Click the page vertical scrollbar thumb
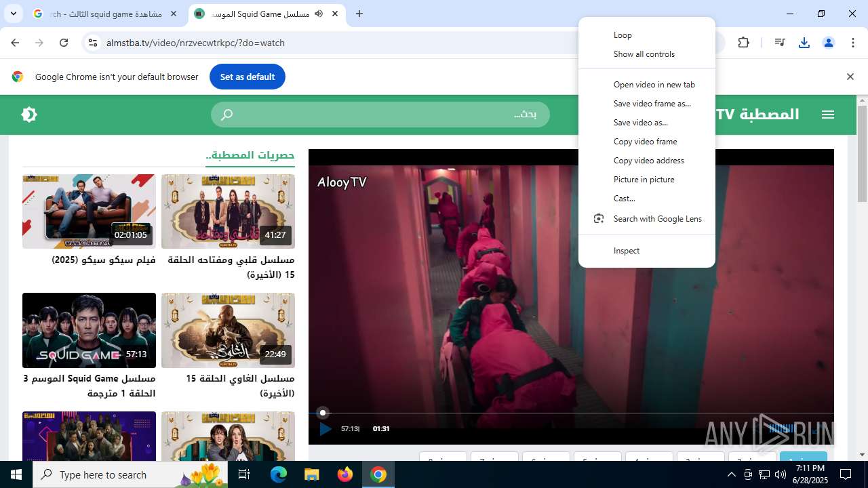 (x=862, y=154)
